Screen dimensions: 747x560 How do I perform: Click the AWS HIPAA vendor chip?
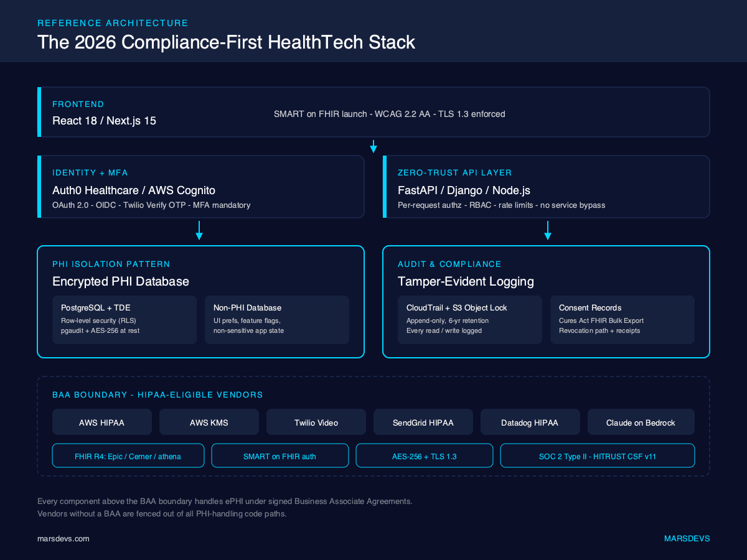click(x=102, y=422)
